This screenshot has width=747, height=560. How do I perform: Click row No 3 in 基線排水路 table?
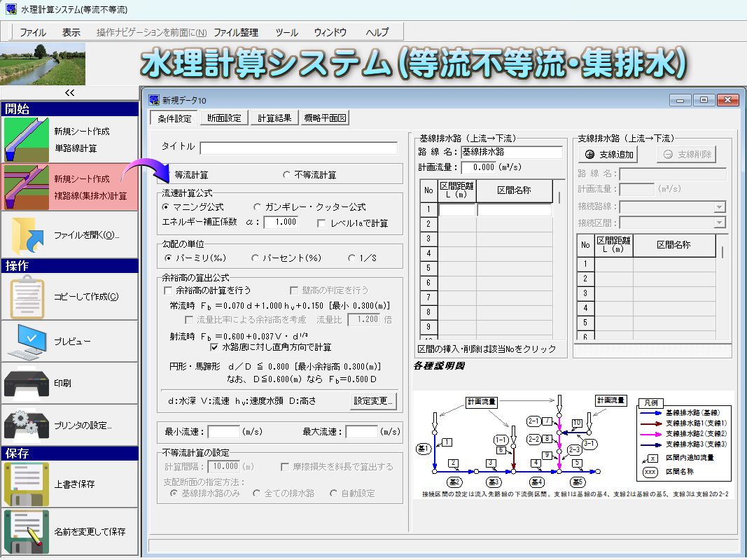(428, 239)
